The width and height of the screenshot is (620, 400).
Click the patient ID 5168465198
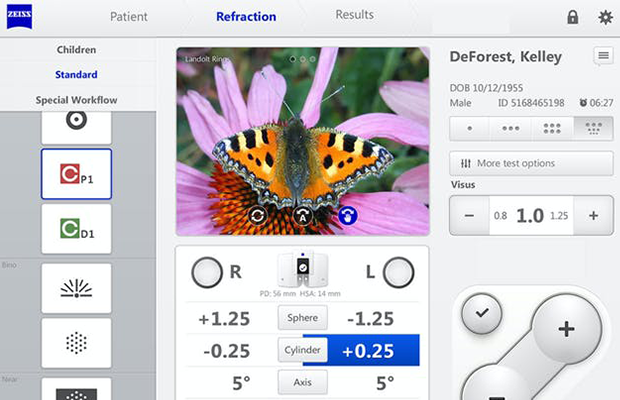pyautogui.click(x=531, y=103)
